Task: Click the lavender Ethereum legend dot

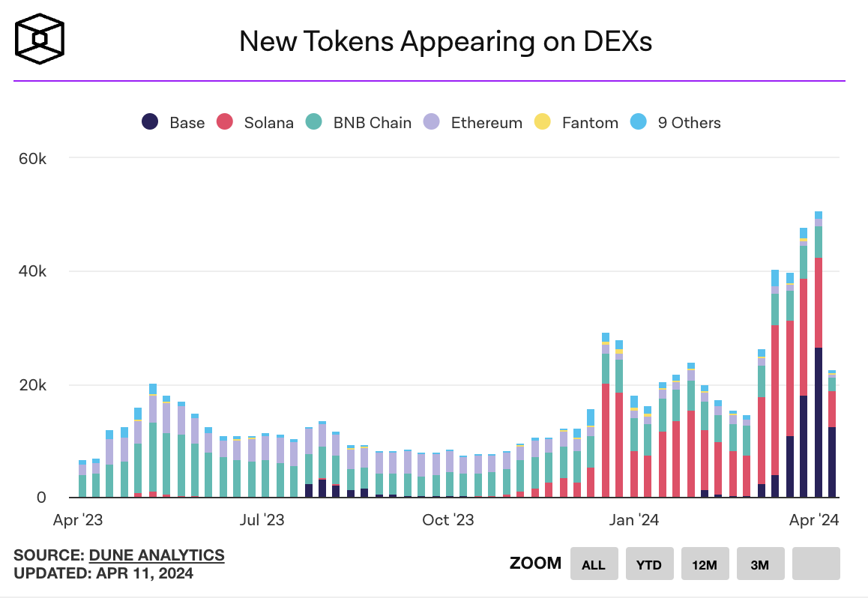Action: pyautogui.click(x=432, y=122)
